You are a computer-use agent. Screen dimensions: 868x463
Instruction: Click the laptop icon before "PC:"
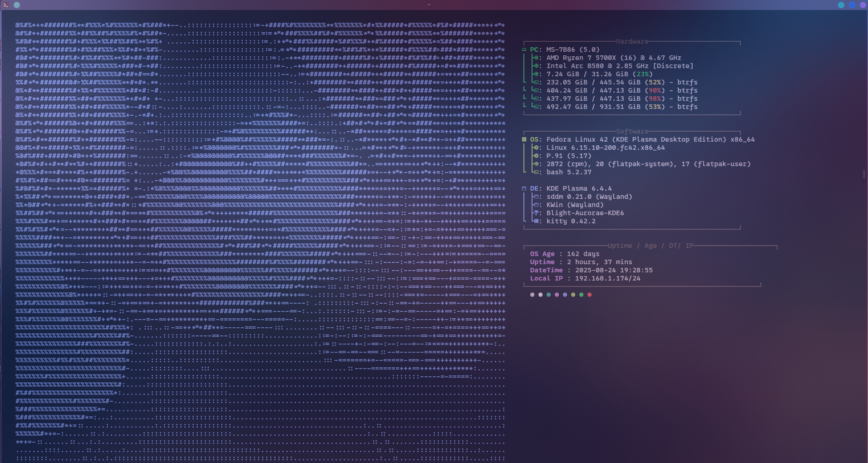tap(524, 49)
